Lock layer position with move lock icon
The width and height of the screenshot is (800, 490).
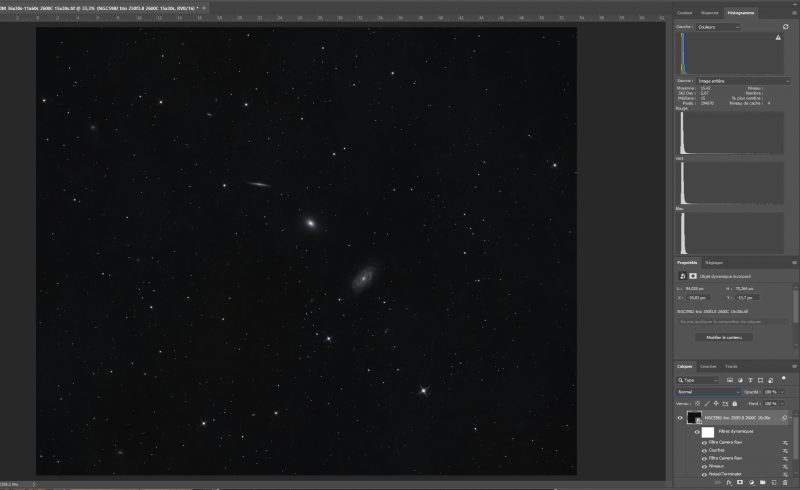(716, 403)
